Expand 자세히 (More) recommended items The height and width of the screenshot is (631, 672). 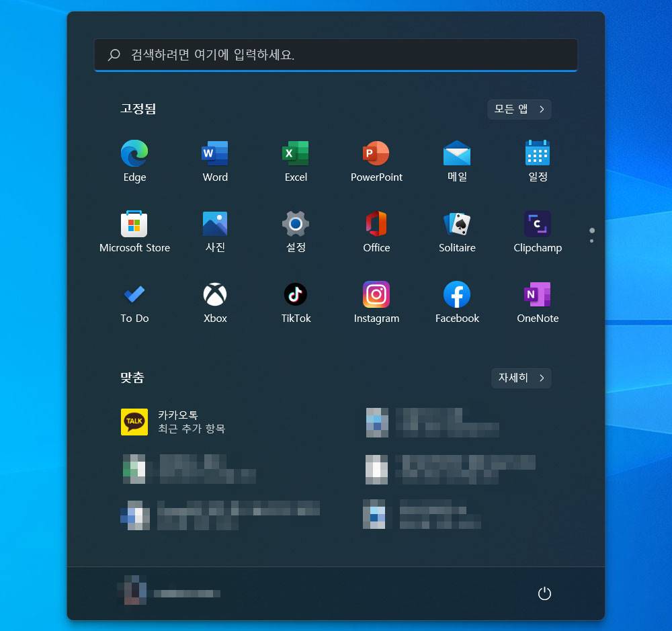[521, 378]
